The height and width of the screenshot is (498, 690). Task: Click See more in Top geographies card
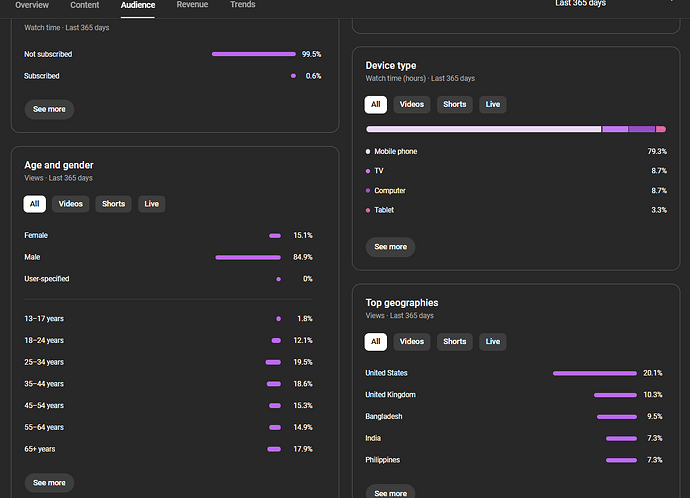[390, 492]
